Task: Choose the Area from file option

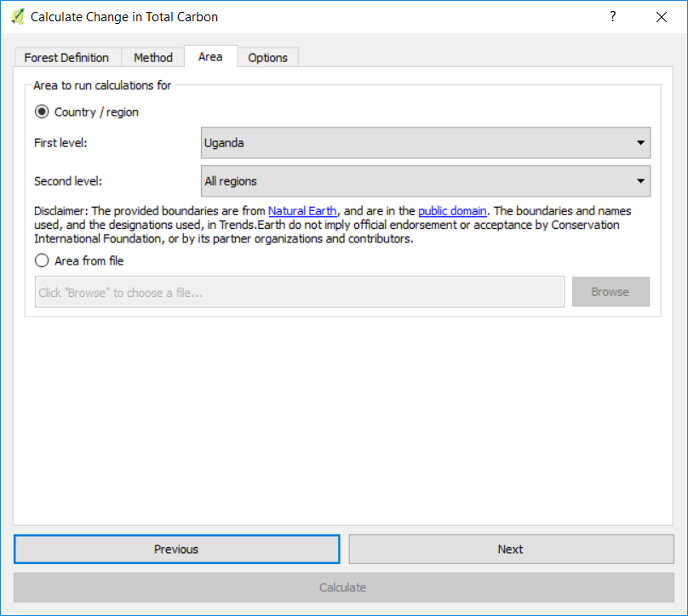Action: click(42, 261)
